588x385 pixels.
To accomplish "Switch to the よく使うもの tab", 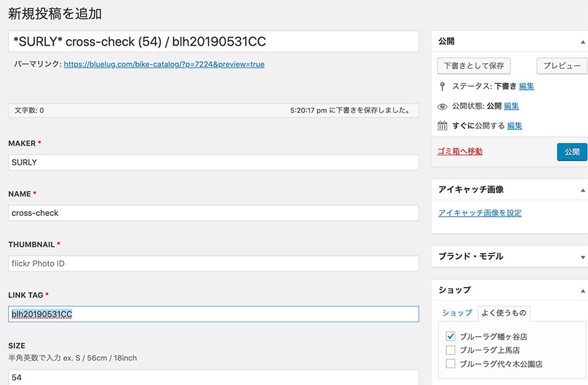I will (504, 313).
